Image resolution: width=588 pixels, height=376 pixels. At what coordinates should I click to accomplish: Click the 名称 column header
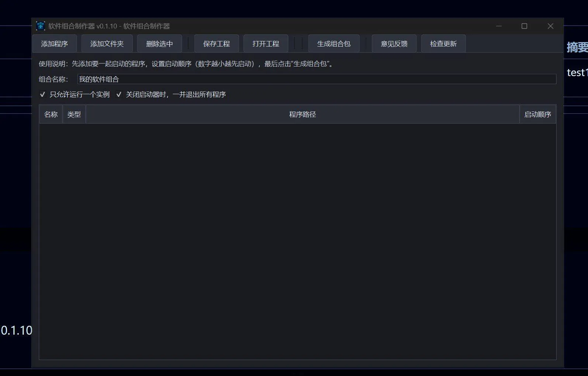tap(51, 114)
